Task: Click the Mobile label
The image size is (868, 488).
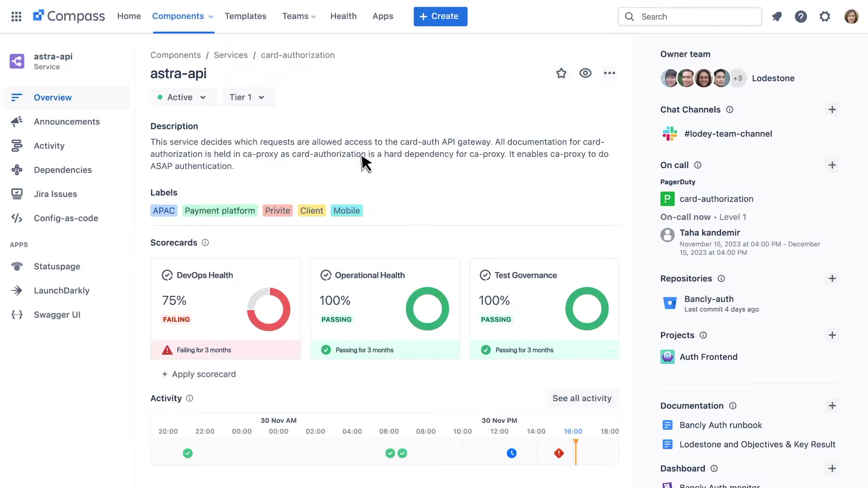Action: coord(346,211)
